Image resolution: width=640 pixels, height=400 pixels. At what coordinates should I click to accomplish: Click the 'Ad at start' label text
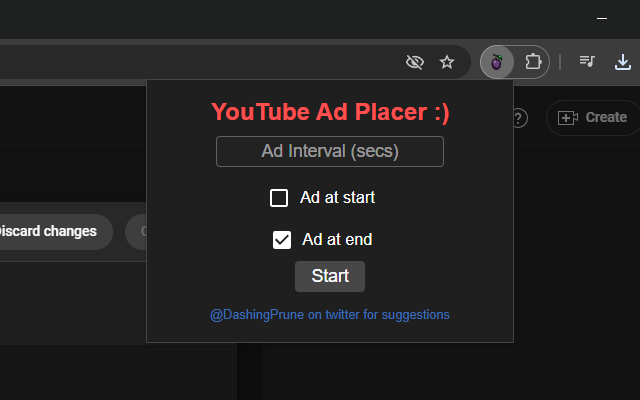click(x=337, y=198)
